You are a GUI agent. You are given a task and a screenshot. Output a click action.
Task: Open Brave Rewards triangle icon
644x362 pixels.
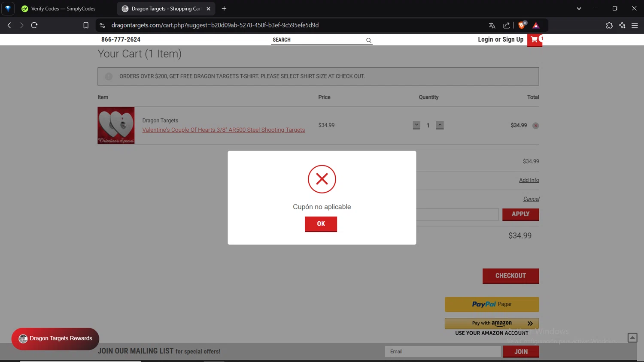(x=536, y=25)
